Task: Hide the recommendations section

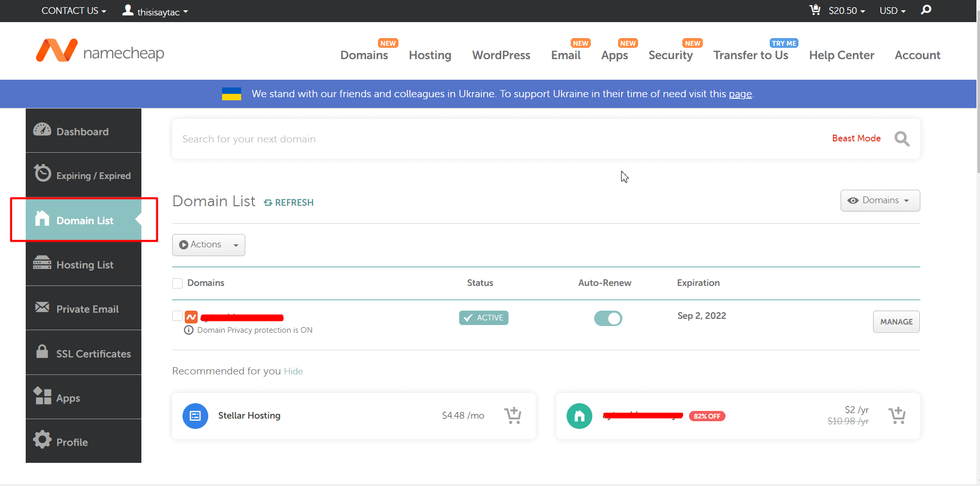Action: tap(293, 371)
